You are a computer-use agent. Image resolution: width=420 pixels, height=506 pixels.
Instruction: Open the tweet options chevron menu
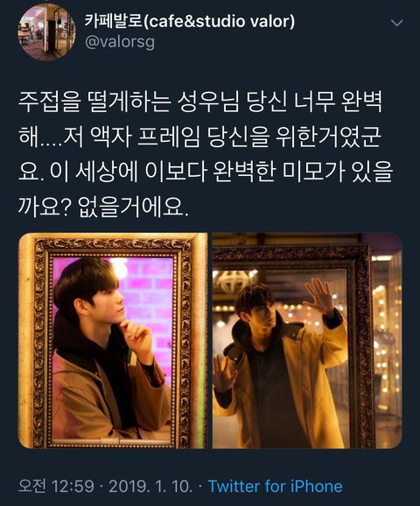[396, 24]
